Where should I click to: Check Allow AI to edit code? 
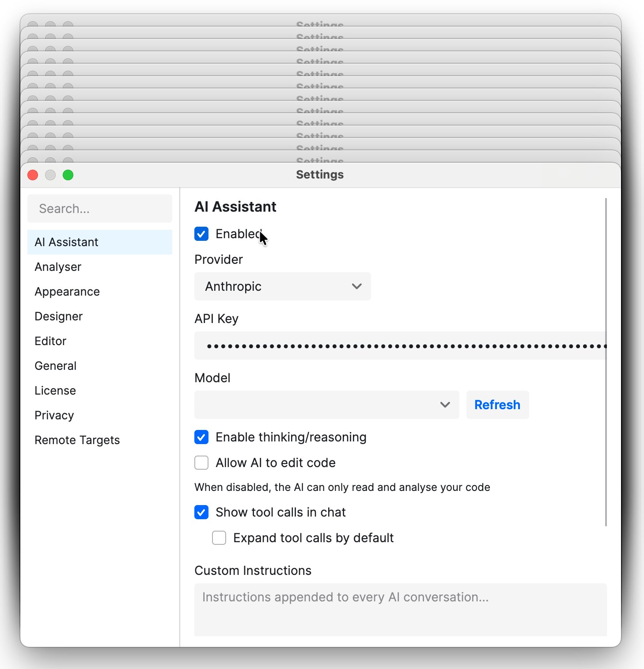(201, 463)
